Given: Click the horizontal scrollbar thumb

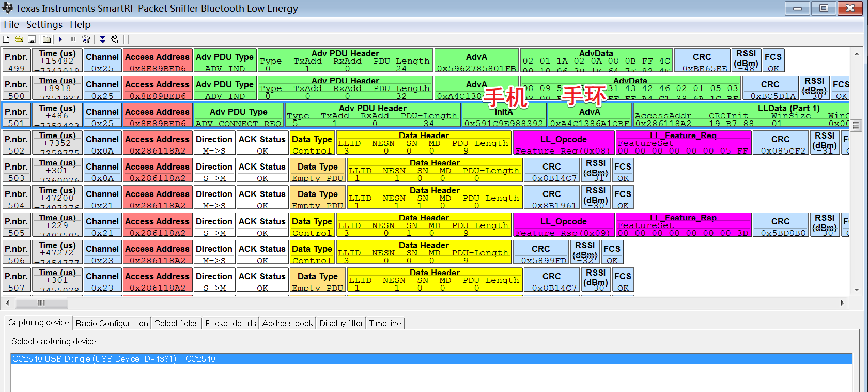Looking at the screenshot, I should [x=41, y=303].
